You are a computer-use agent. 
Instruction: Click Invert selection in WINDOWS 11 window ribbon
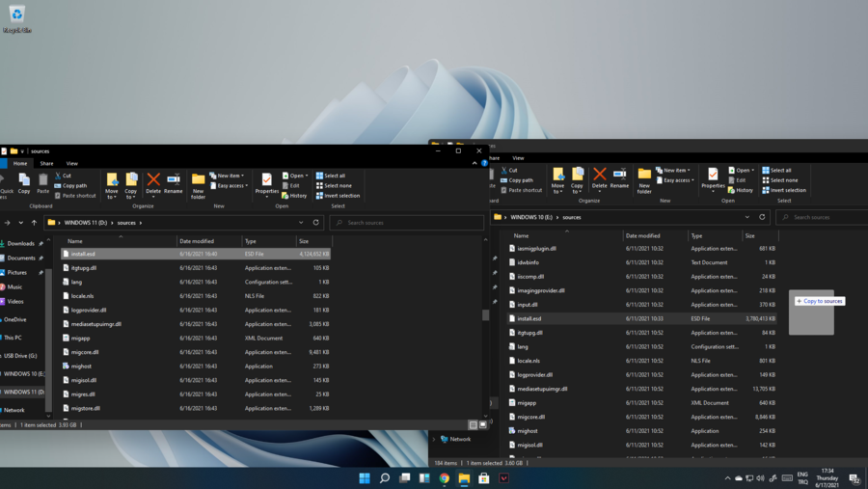[x=337, y=196]
